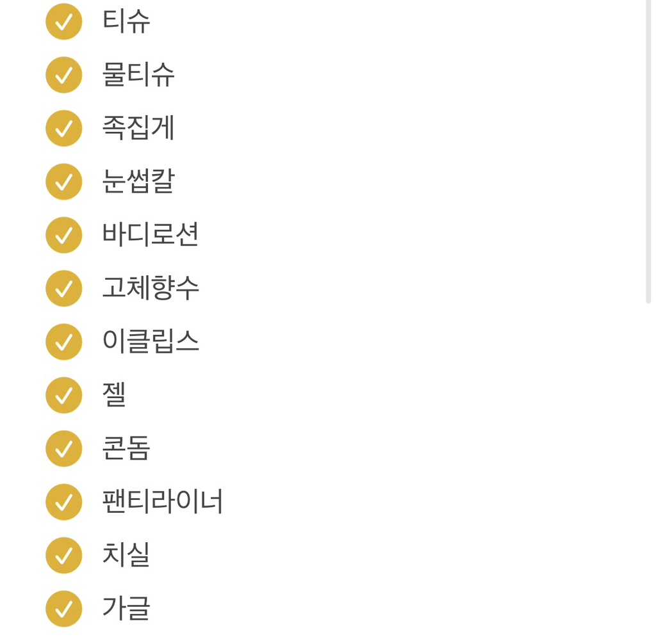The width and height of the screenshot is (656, 644).
Task: Select the 팬티라이너 list label
Action: [163, 502]
